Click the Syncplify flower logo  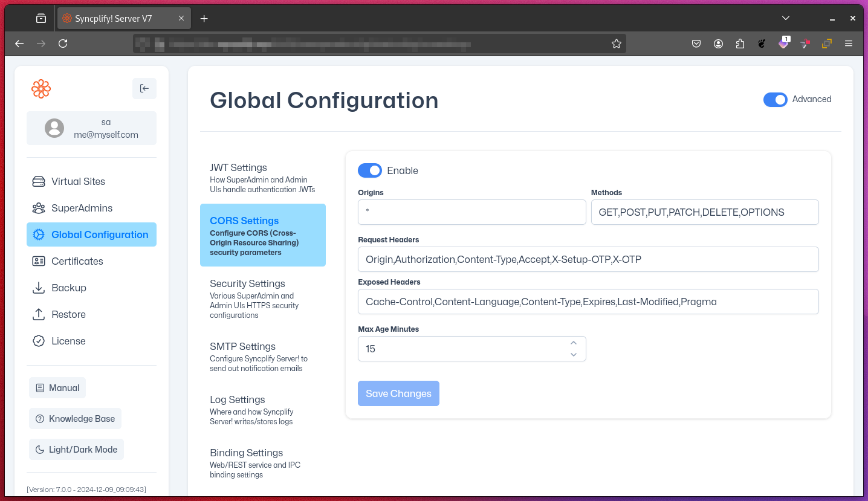click(40, 88)
